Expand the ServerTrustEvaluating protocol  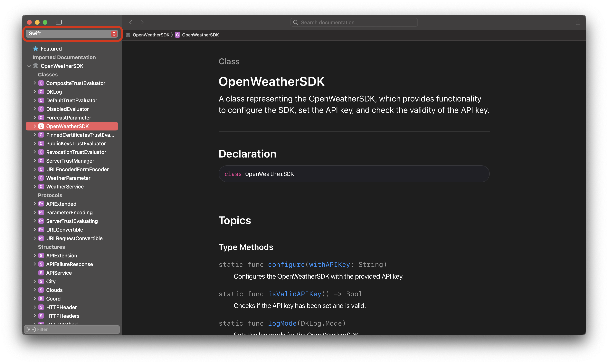coord(34,221)
